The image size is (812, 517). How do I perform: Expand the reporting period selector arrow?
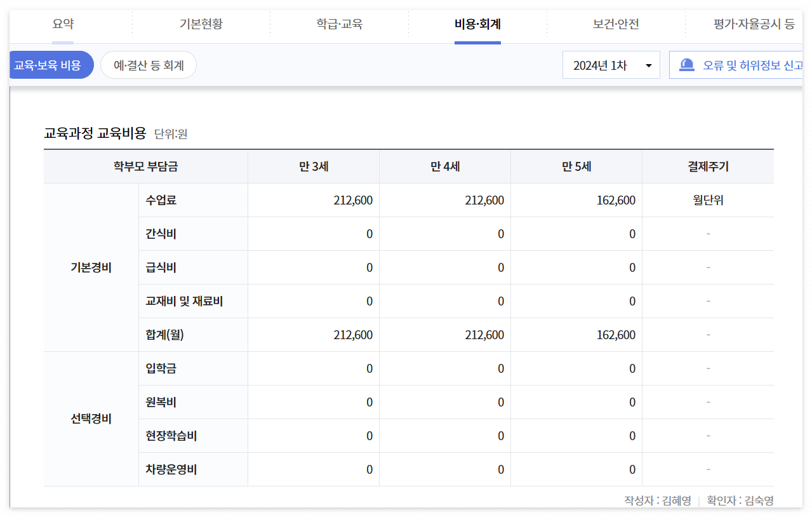(x=649, y=64)
